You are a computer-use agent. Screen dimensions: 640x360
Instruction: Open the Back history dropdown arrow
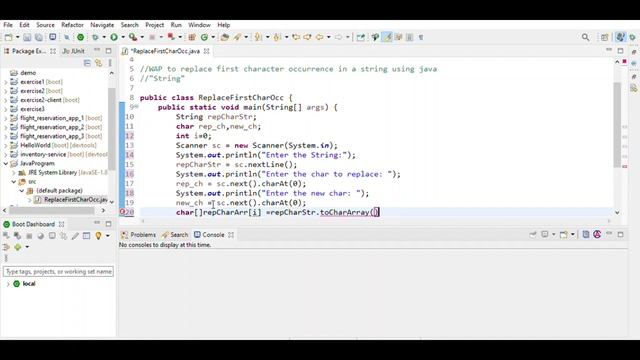(329, 37)
